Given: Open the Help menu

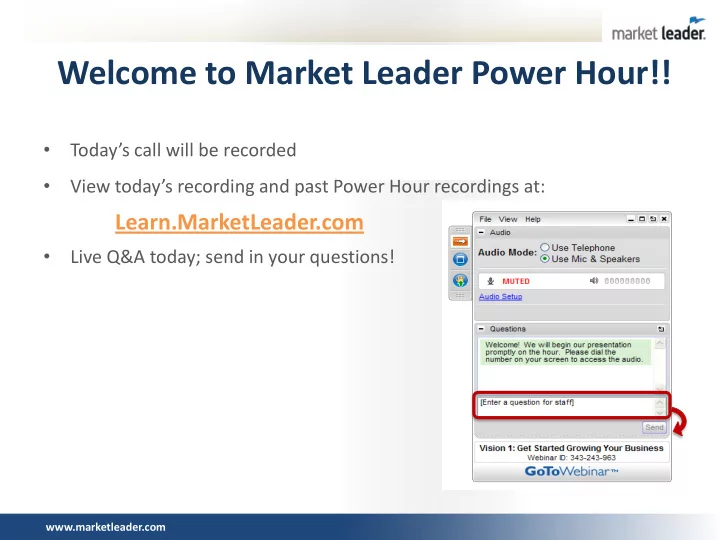Looking at the screenshot, I should click(x=533, y=219).
